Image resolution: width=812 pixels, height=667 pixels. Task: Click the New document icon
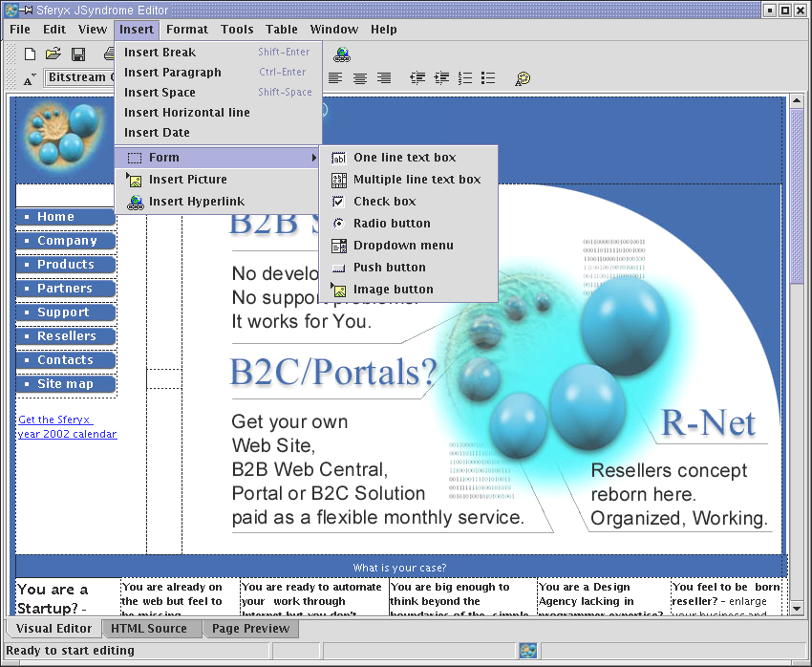(x=30, y=54)
